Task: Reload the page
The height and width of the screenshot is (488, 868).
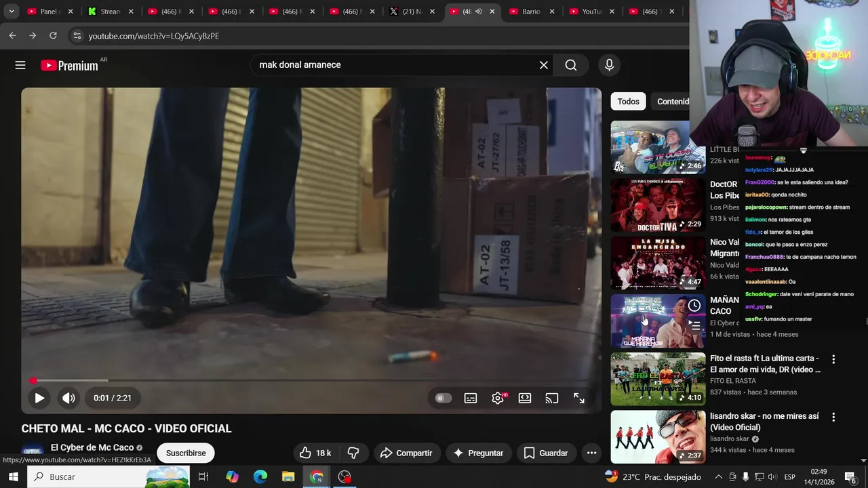Action: (x=53, y=36)
